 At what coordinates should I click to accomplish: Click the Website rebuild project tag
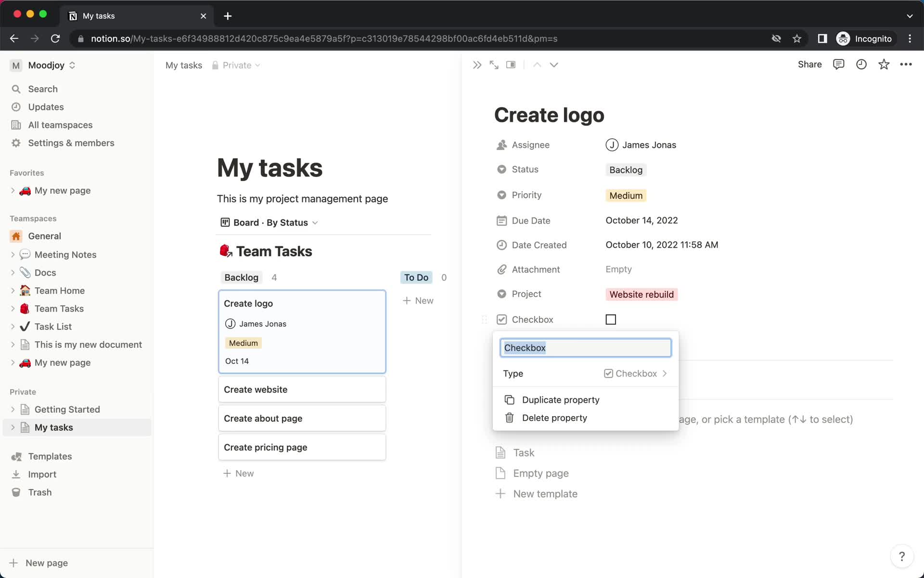(641, 294)
